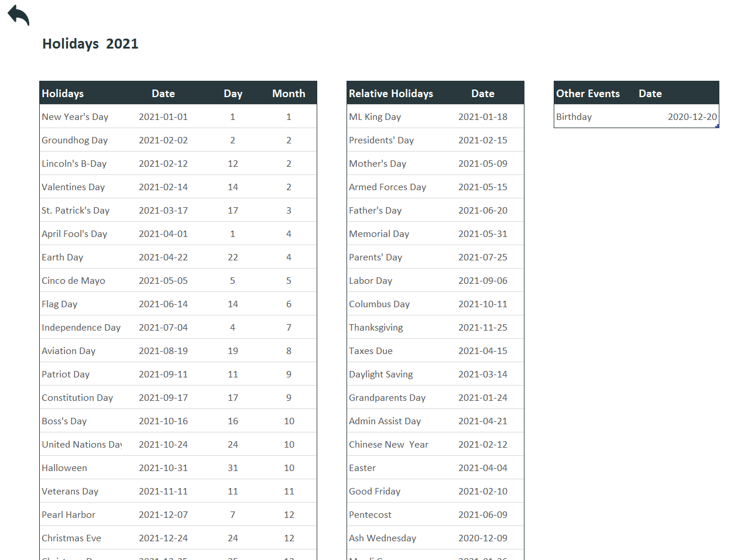Select the Pearl Harbor date 2021-12-07
The image size is (734, 560).
click(163, 515)
